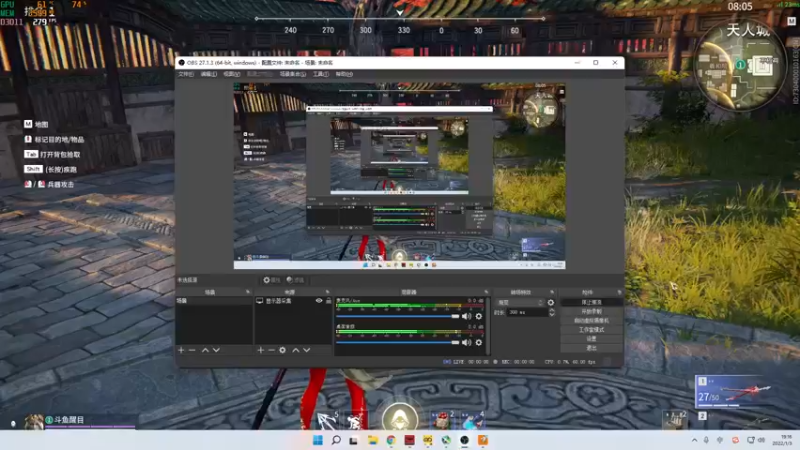Move the scene down in the list
This screenshot has width=800, height=450.
tap(216, 350)
